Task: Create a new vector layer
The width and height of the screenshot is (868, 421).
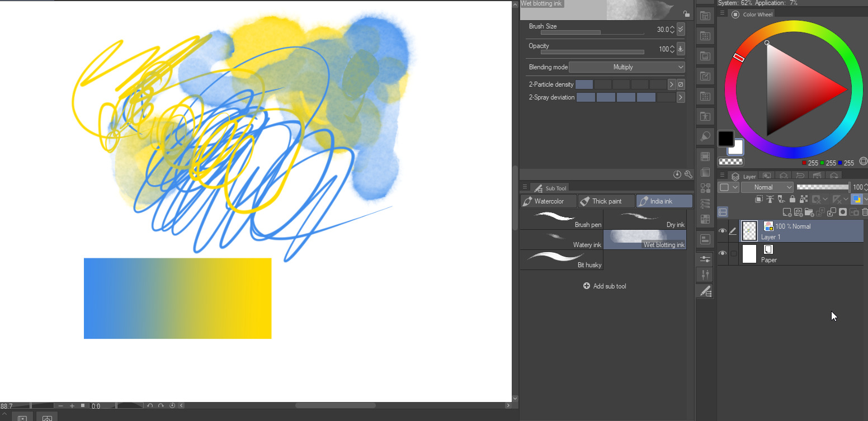Action: (799, 212)
